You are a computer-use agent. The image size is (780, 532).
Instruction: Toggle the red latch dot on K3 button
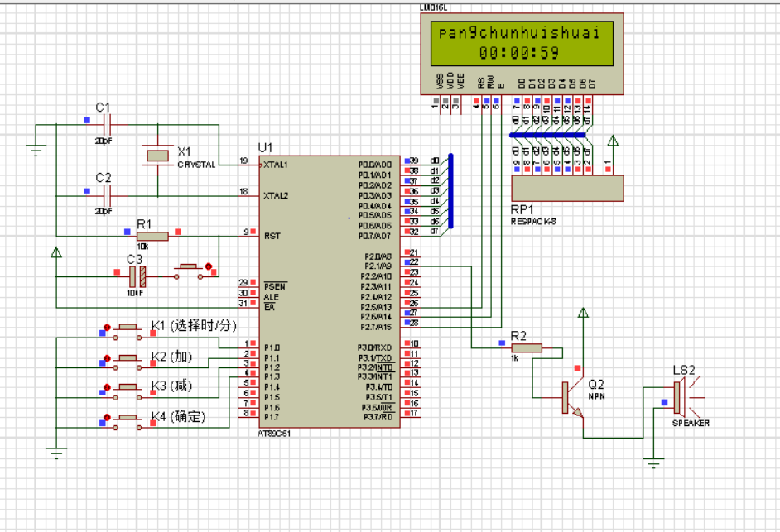pyautogui.click(x=107, y=387)
